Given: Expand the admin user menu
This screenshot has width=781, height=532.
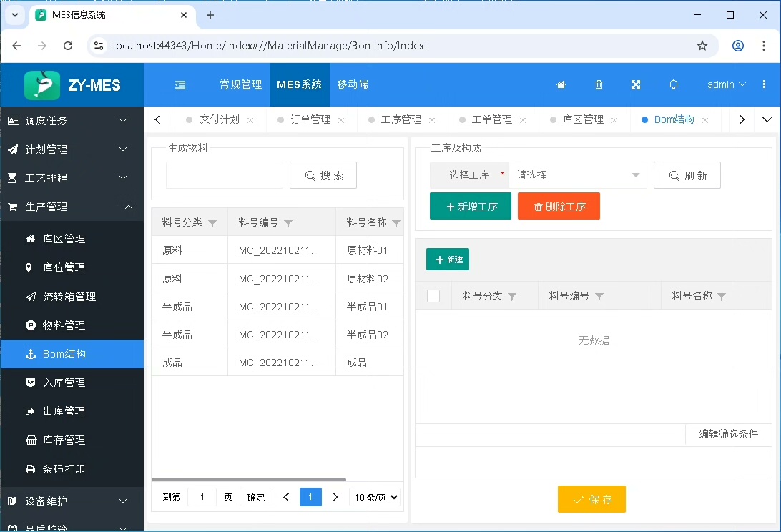Looking at the screenshot, I should pos(727,84).
